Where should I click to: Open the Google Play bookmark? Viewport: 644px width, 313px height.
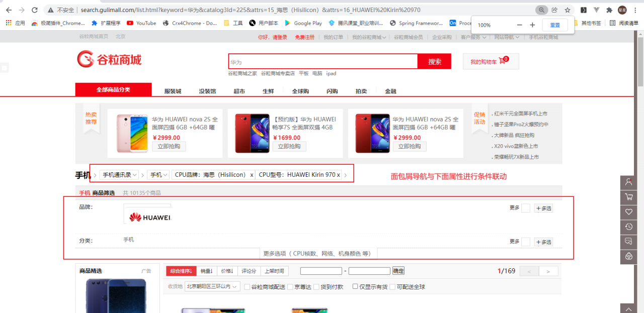point(303,23)
